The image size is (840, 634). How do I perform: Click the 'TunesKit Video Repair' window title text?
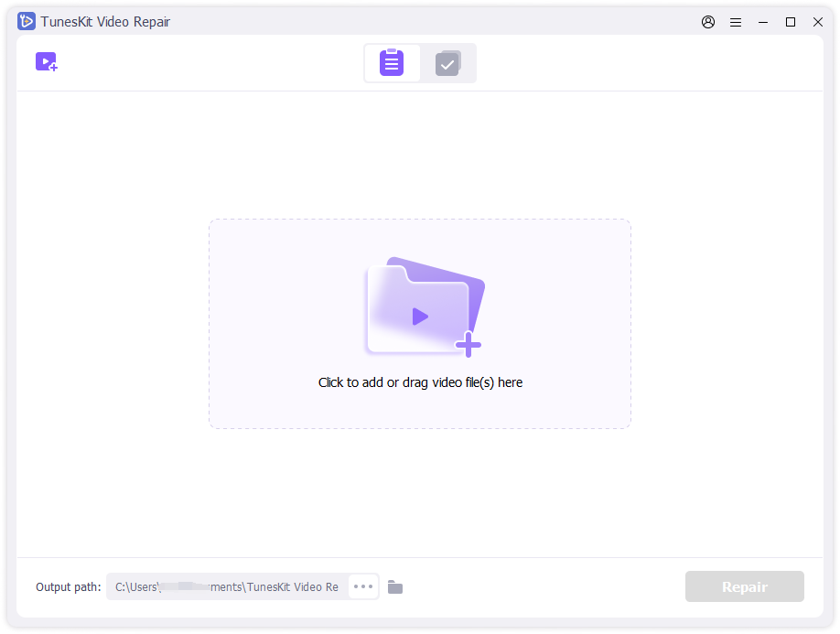pos(105,22)
